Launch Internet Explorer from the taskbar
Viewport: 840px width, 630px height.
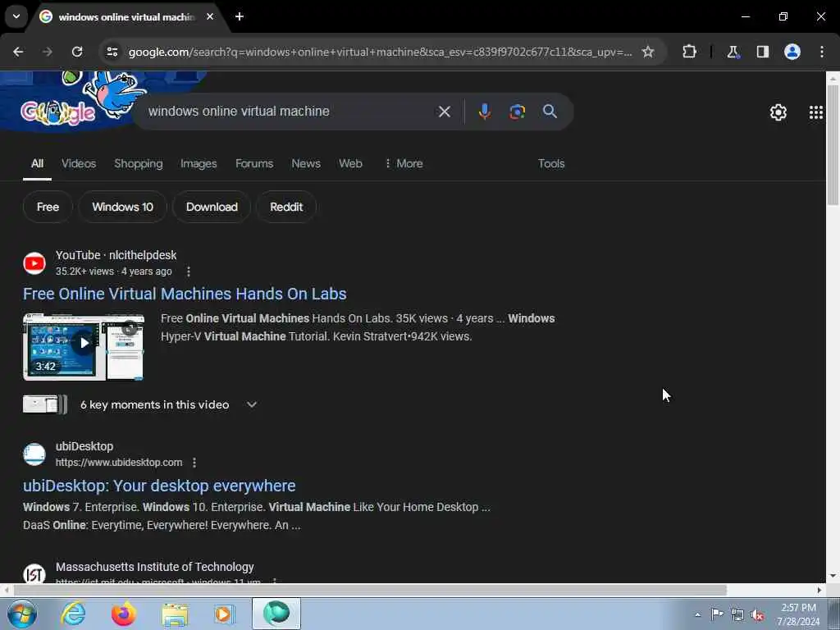[73, 614]
